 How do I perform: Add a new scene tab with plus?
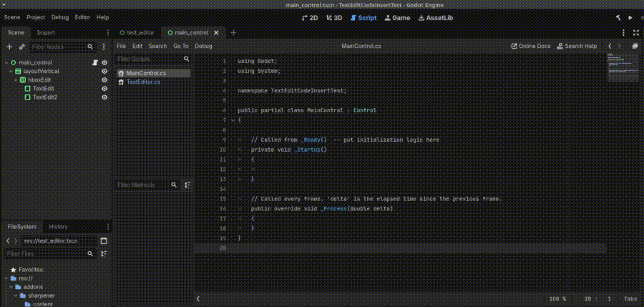point(233,33)
